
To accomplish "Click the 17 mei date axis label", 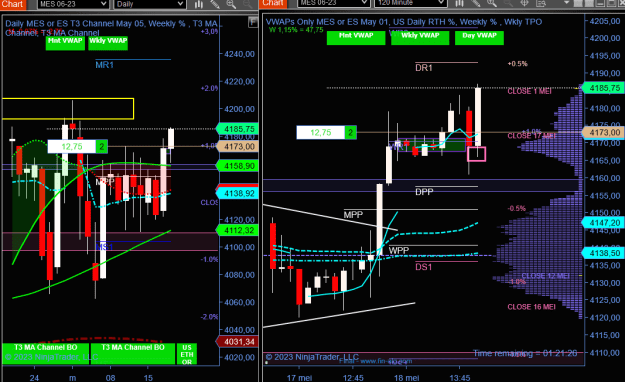I will click(x=299, y=378).
